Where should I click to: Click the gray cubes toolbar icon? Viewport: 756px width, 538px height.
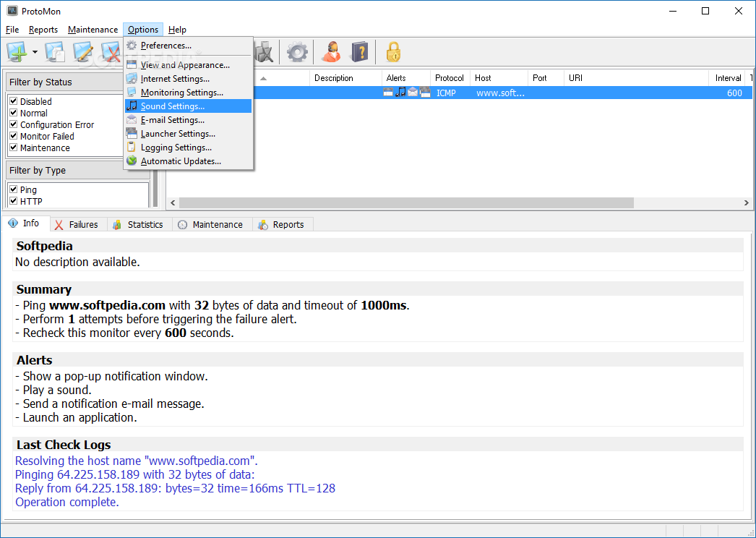tap(265, 51)
